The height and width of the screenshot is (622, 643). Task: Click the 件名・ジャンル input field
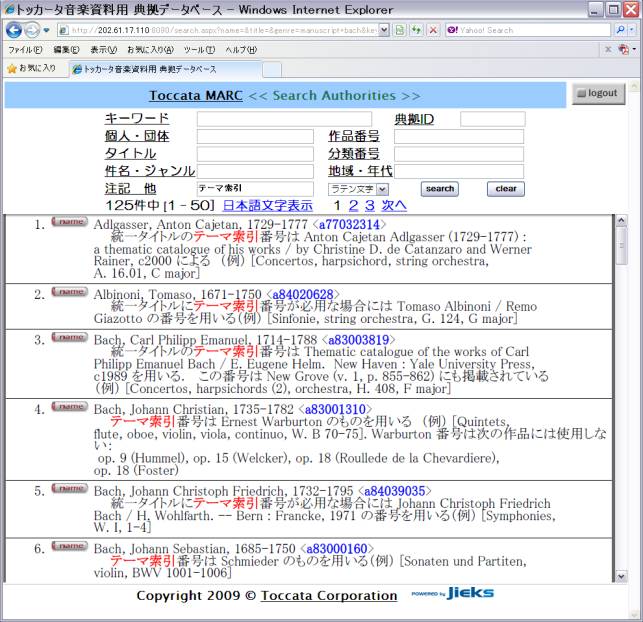(x=255, y=171)
